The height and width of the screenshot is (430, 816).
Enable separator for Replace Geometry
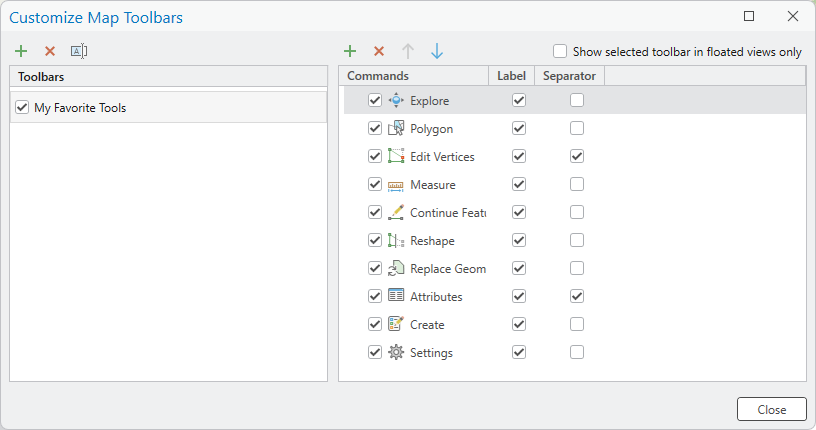click(x=577, y=268)
